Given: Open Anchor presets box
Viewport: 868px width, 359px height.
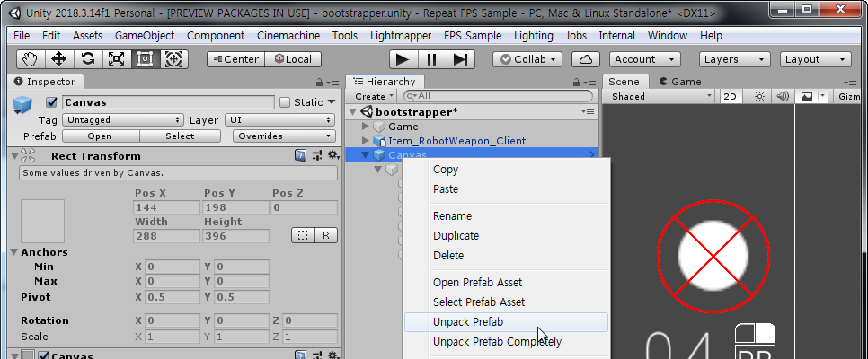Looking at the screenshot, I should (x=42, y=222).
